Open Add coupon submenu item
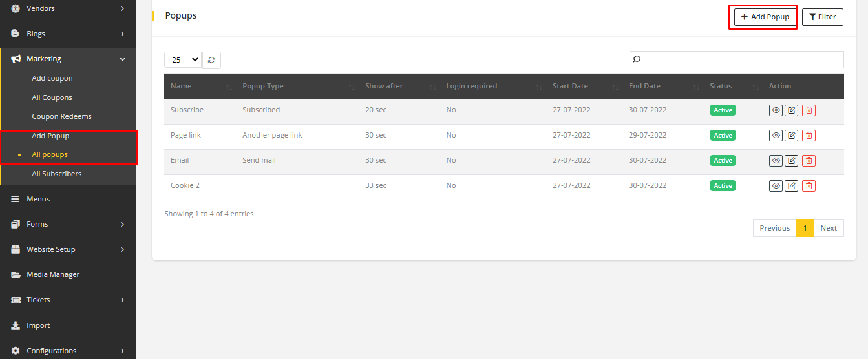Image resolution: width=868 pixels, height=359 pixels. 52,78
